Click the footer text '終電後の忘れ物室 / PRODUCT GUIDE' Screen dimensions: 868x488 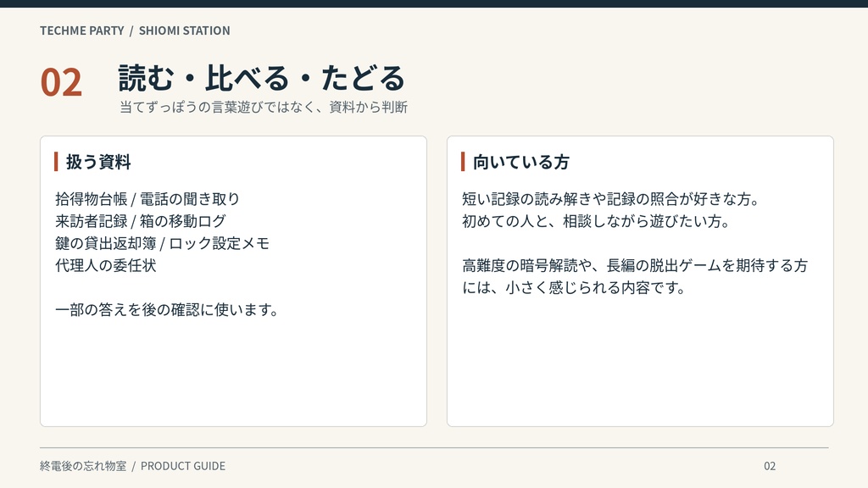133,466
